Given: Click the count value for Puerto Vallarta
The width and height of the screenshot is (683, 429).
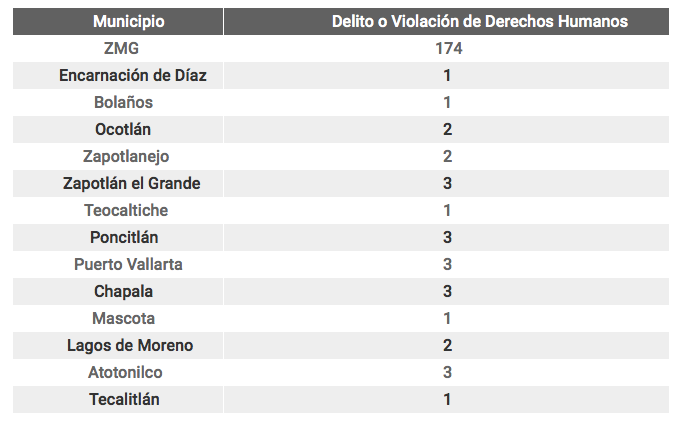Looking at the screenshot, I should click(x=447, y=264).
